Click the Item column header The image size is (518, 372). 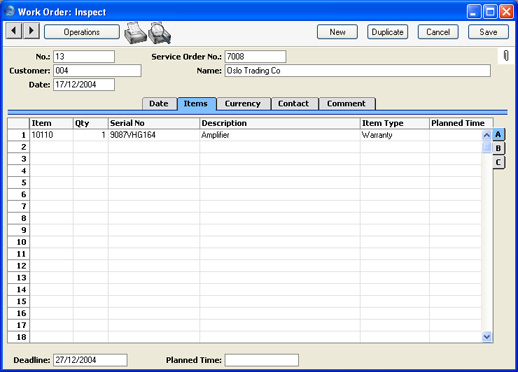click(51, 123)
